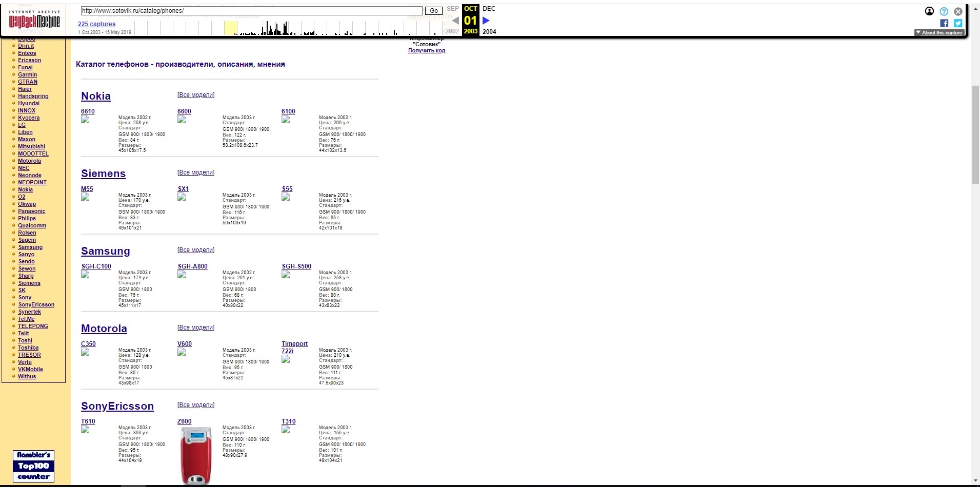Select Kyocera in the sidebar brand list
Screen dimensions: 980x501
pyautogui.click(x=29, y=118)
